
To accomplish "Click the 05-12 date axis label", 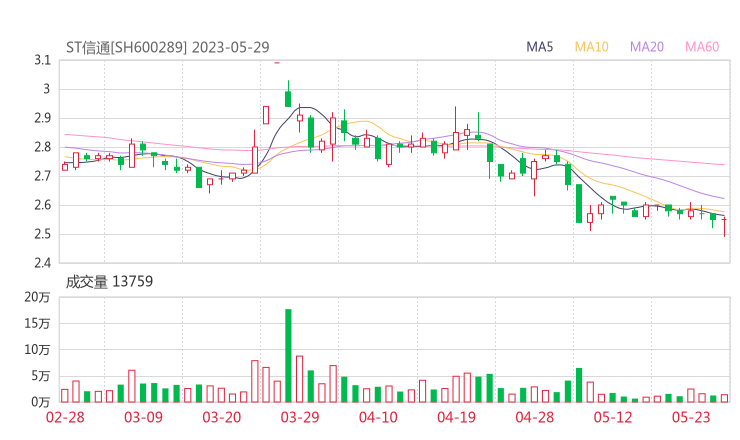I will (x=612, y=418).
